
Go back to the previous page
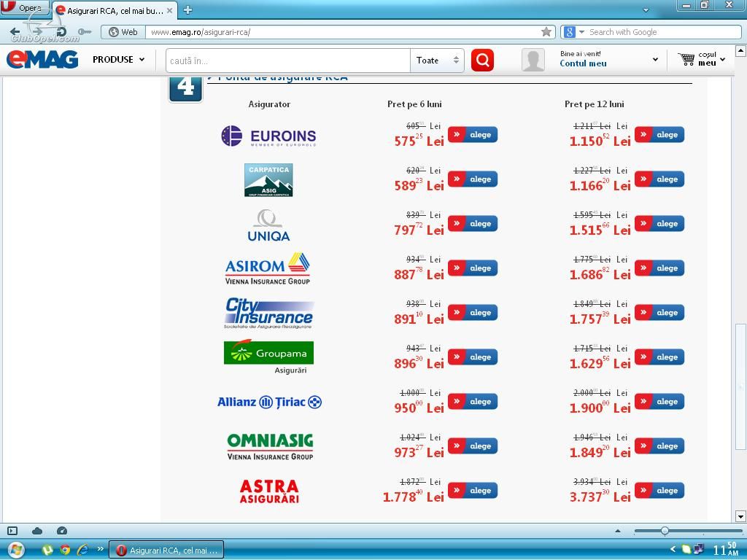coord(15,32)
